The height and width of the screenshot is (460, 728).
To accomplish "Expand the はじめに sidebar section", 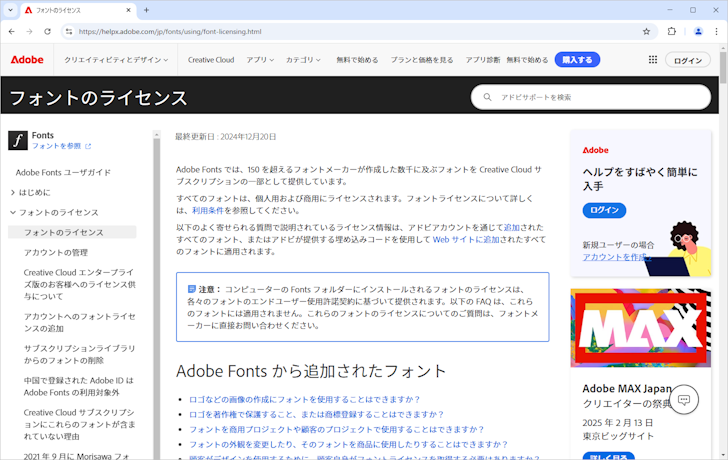I will [x=30, y=192].
